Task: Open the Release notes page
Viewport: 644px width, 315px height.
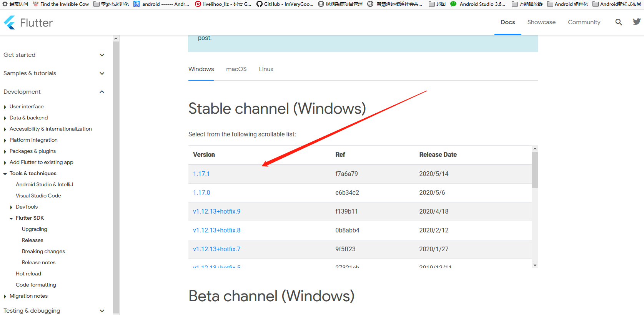Action: (39, 262)
